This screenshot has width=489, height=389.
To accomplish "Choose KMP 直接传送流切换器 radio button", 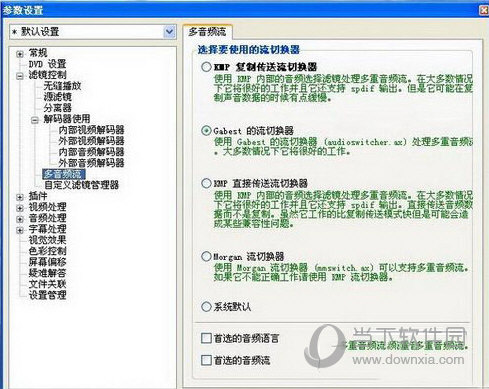I will (x=206, y=183).
